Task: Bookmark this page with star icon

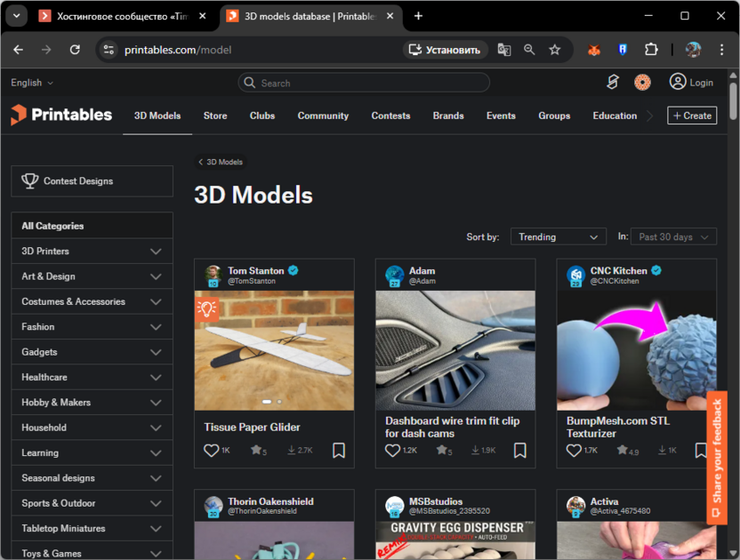Action: tap(554, 50)
